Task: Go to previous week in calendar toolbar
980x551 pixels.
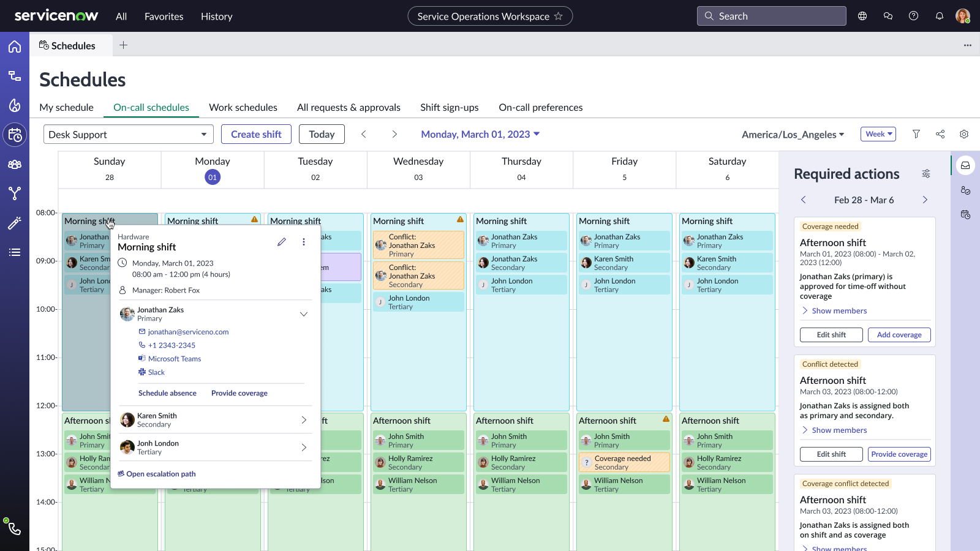Action: pyautogui.click(x=363, y=134)
